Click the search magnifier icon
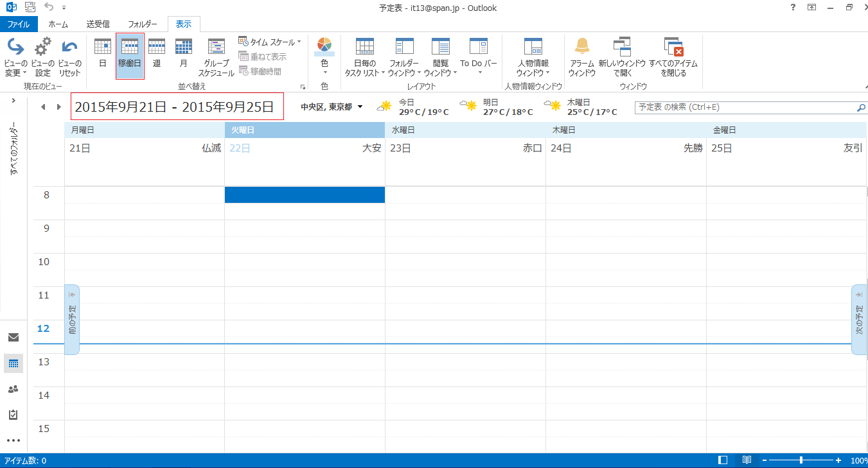Viewport: 868px width, 468px height. click(x=861, y=107)
